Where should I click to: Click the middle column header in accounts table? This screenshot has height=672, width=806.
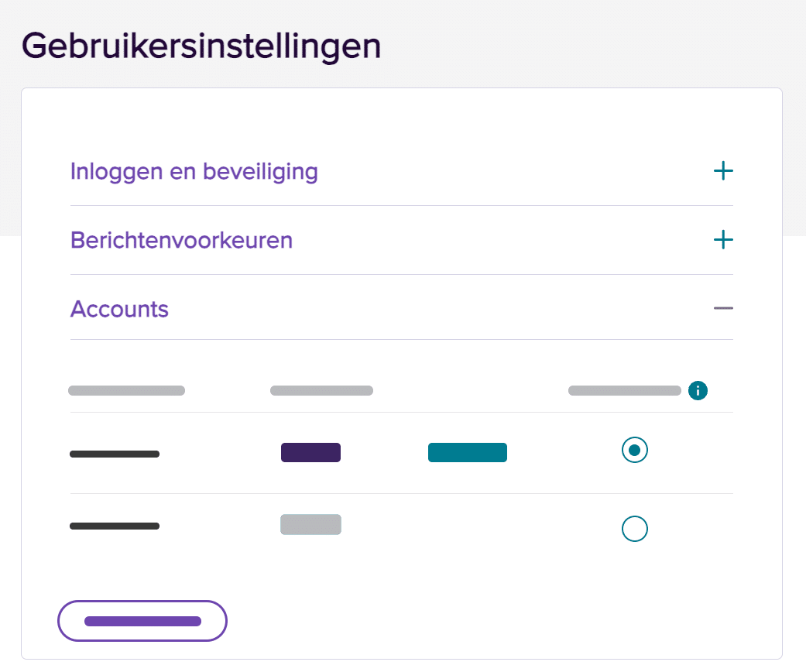tap(321, 391)
